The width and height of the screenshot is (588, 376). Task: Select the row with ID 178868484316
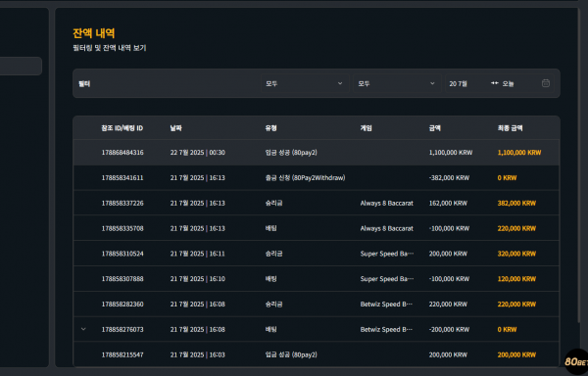pos(317,153)
